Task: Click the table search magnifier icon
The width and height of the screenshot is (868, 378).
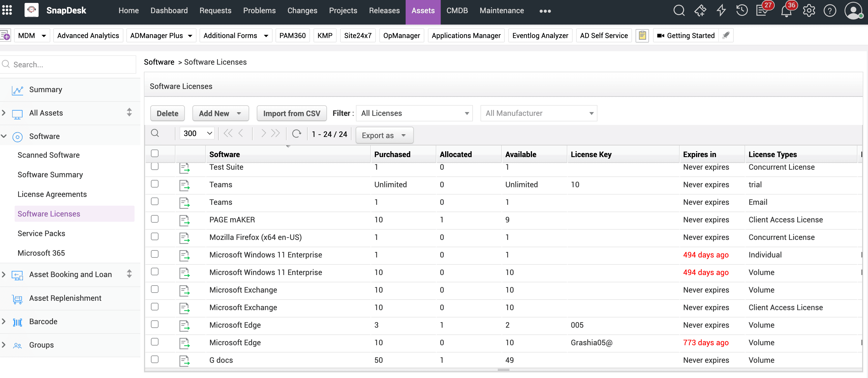Action: point(155,133)
